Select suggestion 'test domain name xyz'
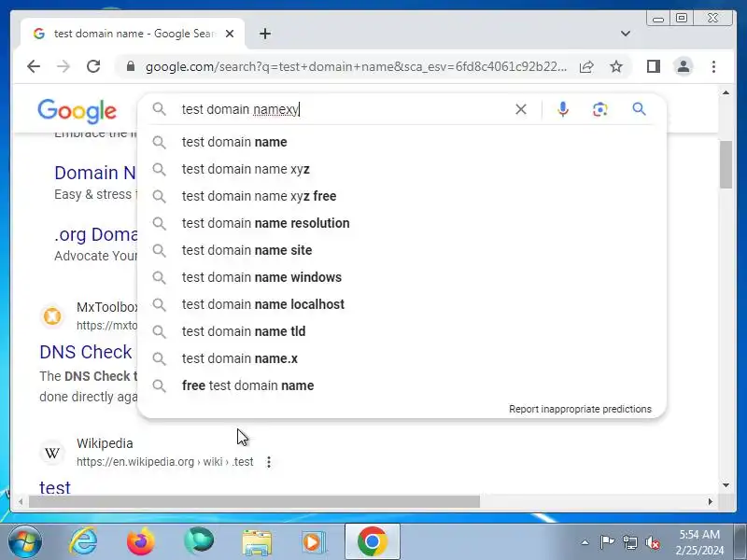 (x=402, y=169)
